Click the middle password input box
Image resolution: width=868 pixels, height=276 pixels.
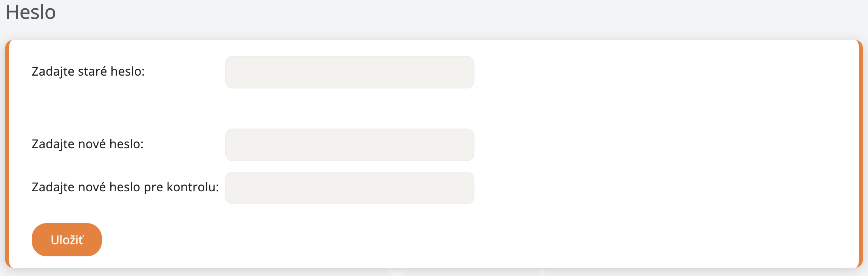pyautogui.click(x=349, y=145)
